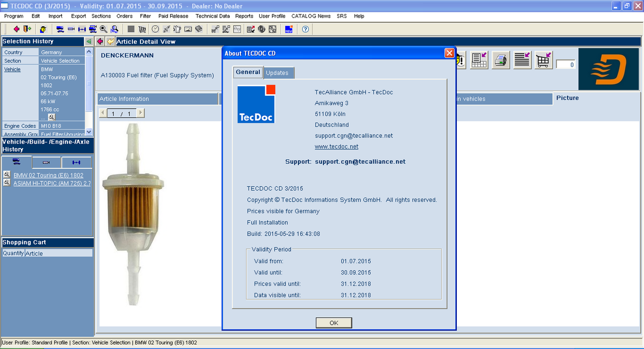644x349 pixels.
Task: Open the www.tecdoc.net link
Action: click(x=337, y=147)
